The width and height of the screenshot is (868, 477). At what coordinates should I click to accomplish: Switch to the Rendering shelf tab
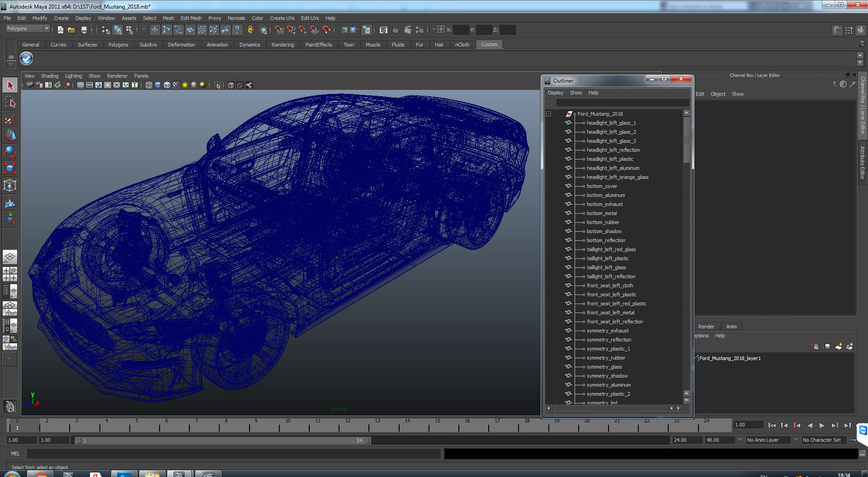[x=283, y=45]
